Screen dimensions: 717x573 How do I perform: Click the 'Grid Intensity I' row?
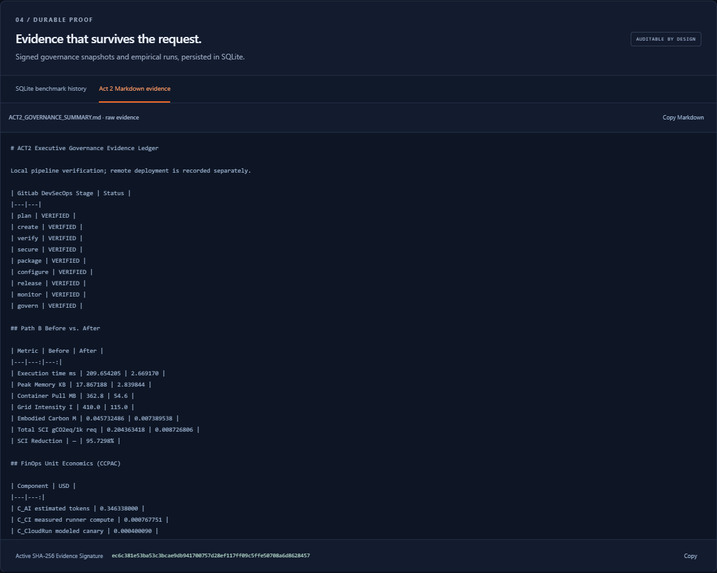click(72, 407)
